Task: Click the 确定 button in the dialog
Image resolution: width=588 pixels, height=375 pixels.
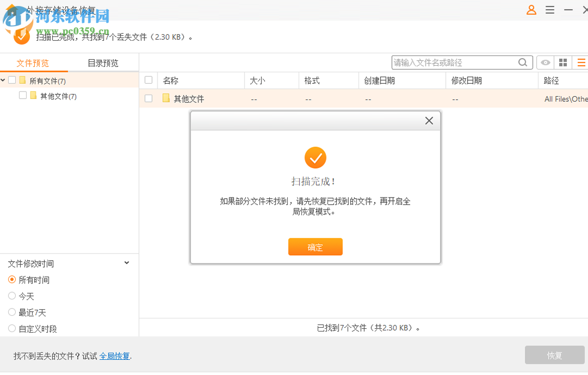Action: [x=315, y=247]
